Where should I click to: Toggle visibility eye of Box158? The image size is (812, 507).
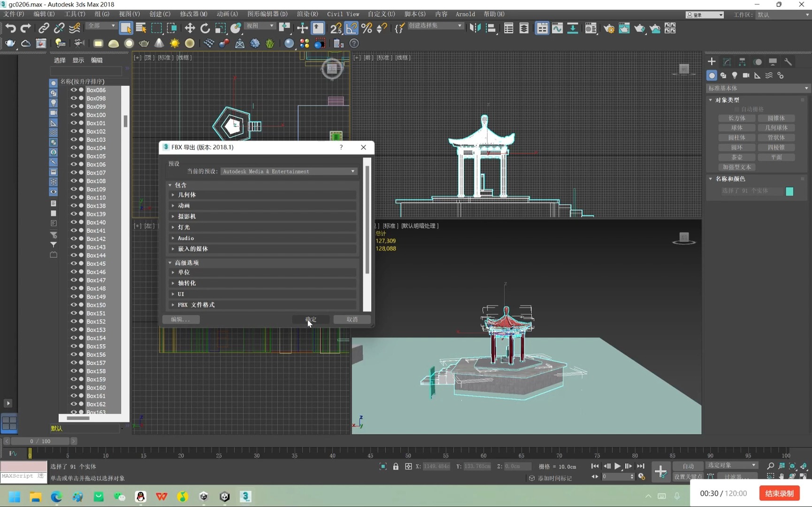click(74, 371)
